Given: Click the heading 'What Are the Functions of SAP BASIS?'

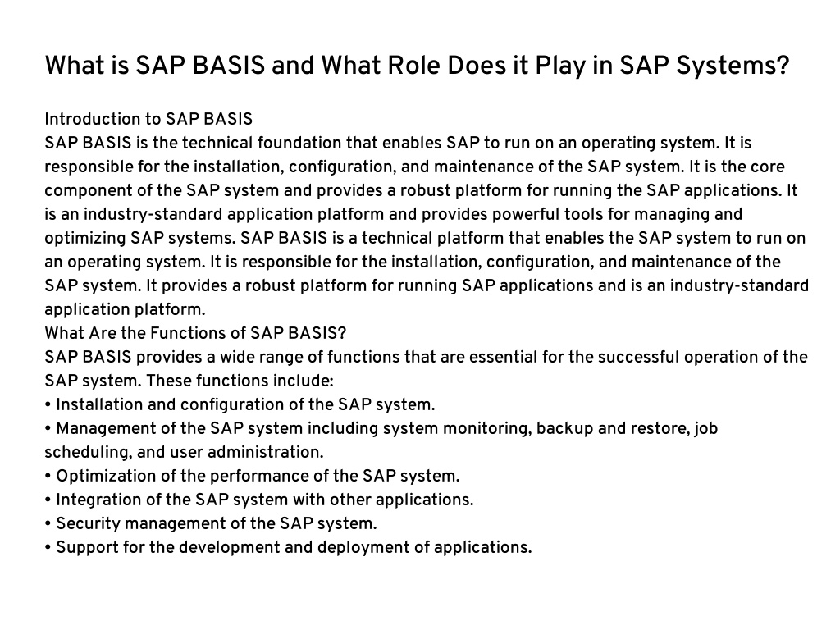Looking at the screenshot, I should tap(195, 333).
